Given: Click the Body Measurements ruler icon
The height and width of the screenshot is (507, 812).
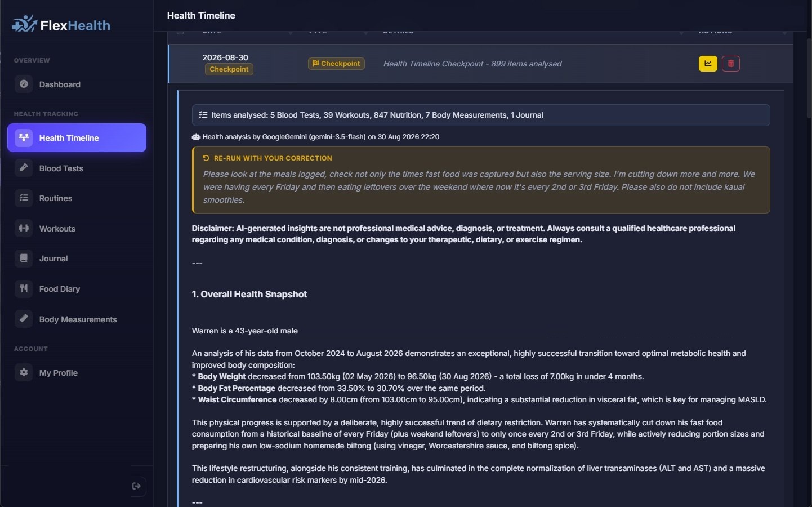Looking at the screenshot, I should click(24, 319).
